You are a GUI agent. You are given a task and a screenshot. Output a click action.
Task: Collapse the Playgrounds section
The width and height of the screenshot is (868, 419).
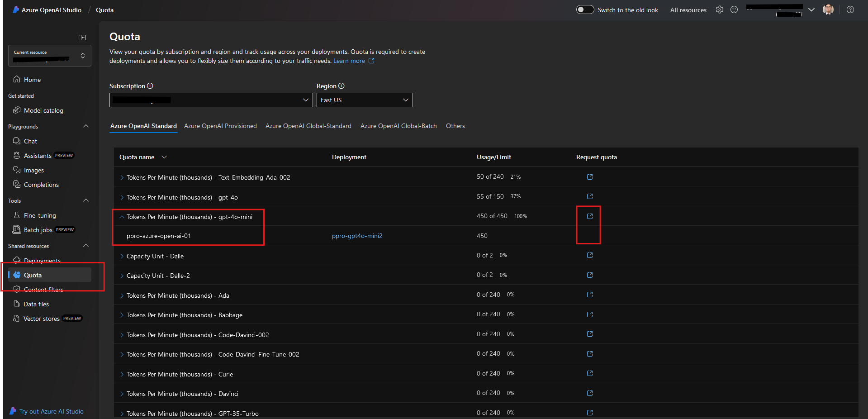coord(86,126)
